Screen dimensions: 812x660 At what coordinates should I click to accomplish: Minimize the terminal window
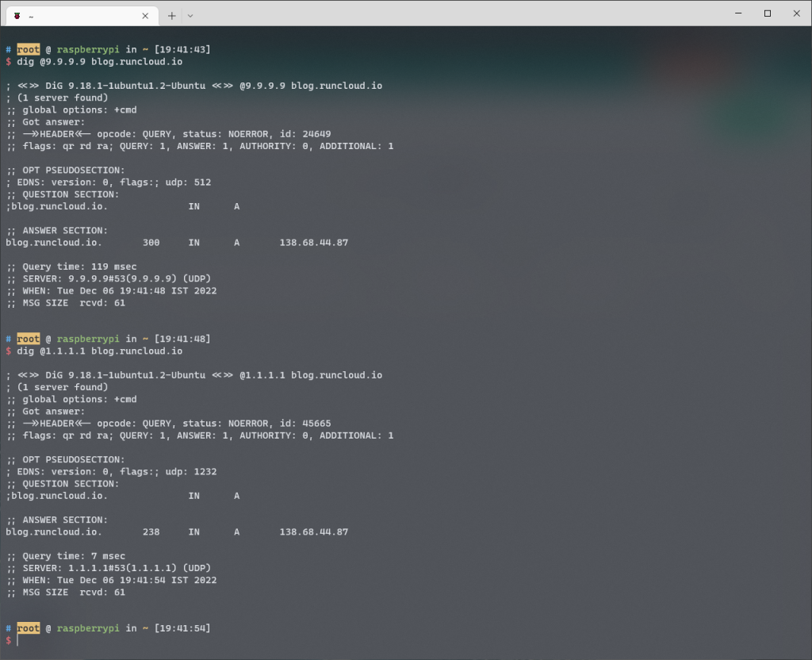coord(738,13)
